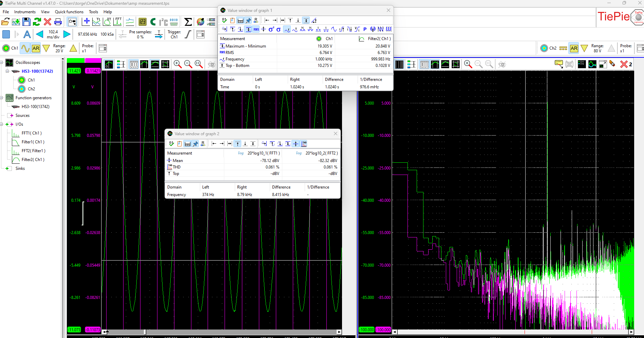Open the Instruments menu

pyautogui.click(x=25, y=12)
